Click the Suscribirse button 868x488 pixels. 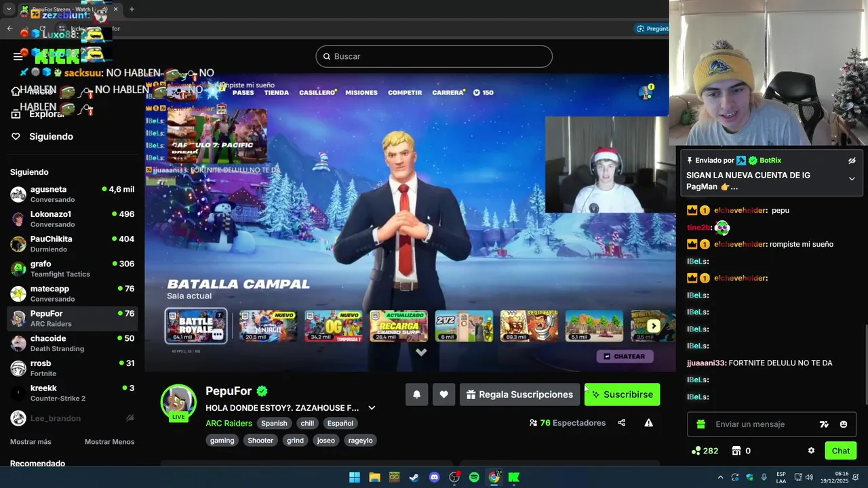[x=622, y=394]
